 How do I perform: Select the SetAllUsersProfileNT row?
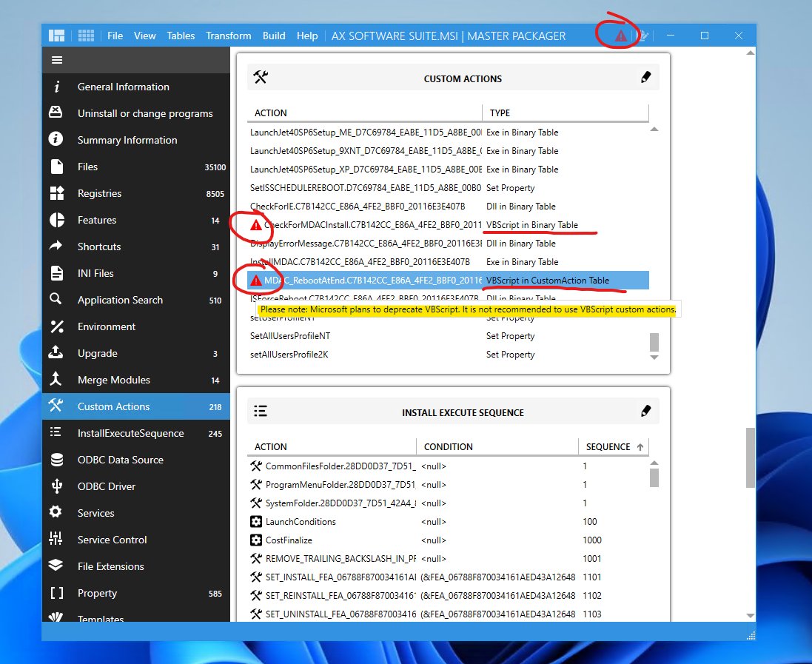448,335
